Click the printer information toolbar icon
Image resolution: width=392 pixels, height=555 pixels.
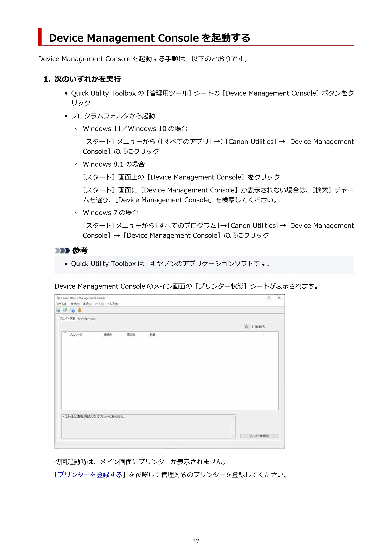point(73,310)
